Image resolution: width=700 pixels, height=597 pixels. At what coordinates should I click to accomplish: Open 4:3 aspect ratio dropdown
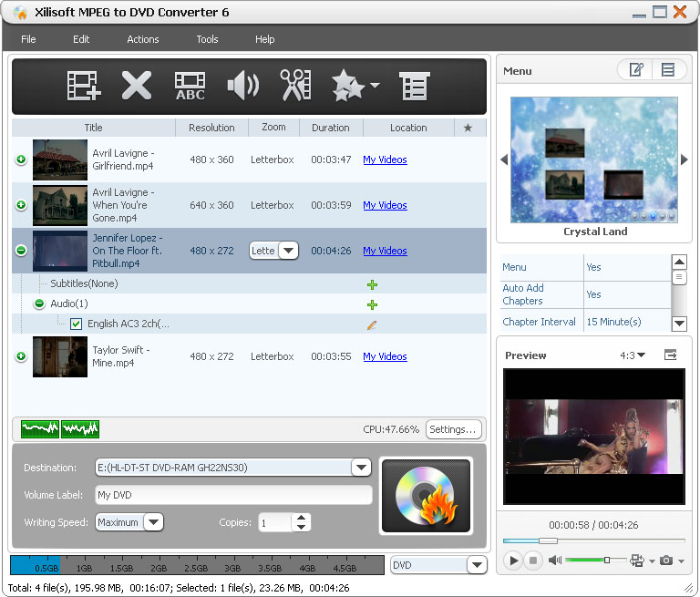633,355
